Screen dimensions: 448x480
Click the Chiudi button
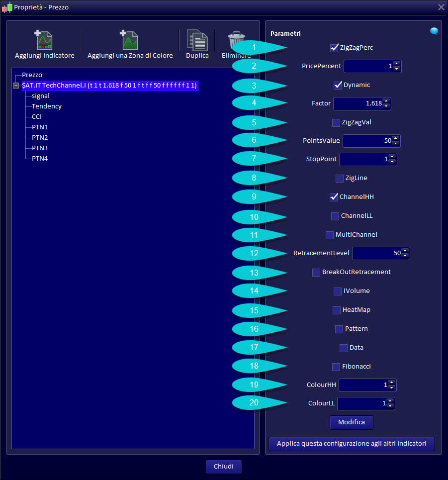pos(224,467)
